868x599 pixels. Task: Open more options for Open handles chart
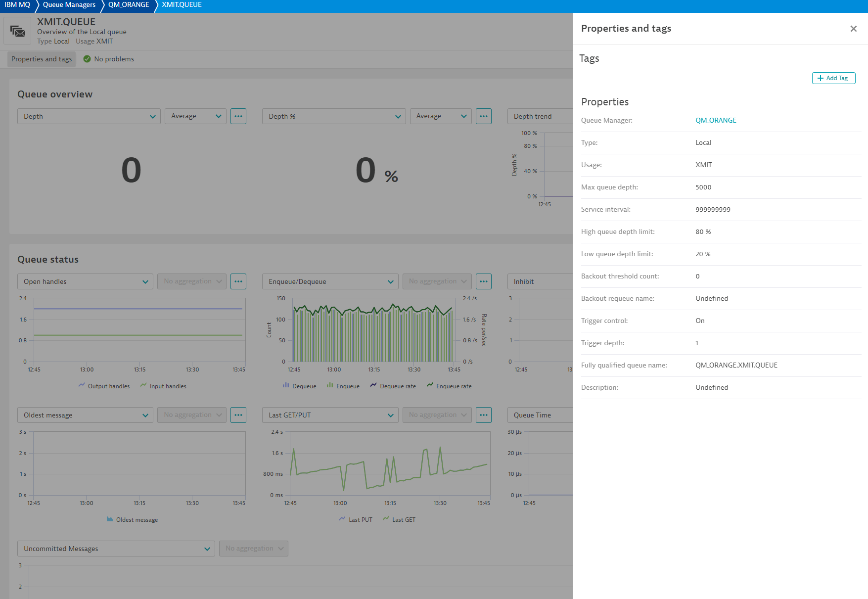[238, 281]
